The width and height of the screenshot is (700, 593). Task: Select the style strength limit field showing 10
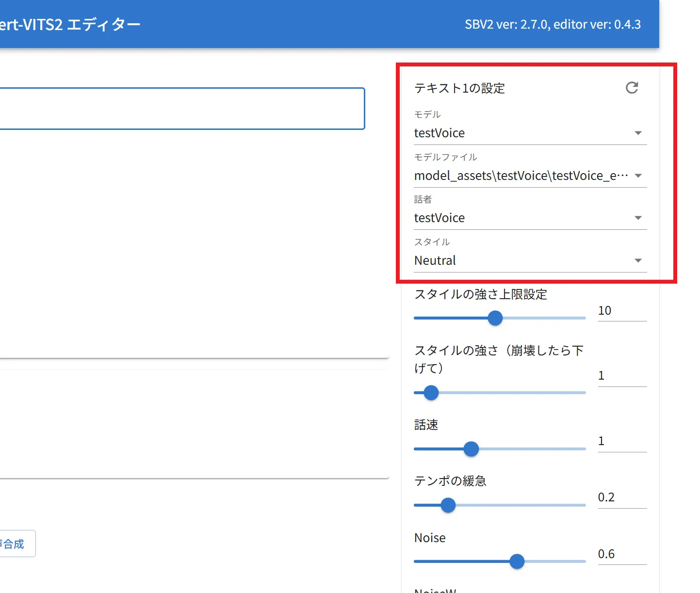click(x=621, y=311)
